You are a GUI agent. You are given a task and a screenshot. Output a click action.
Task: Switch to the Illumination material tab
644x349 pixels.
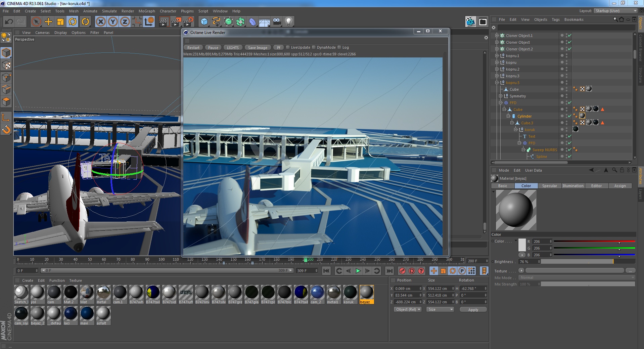(x=573, y=186)
